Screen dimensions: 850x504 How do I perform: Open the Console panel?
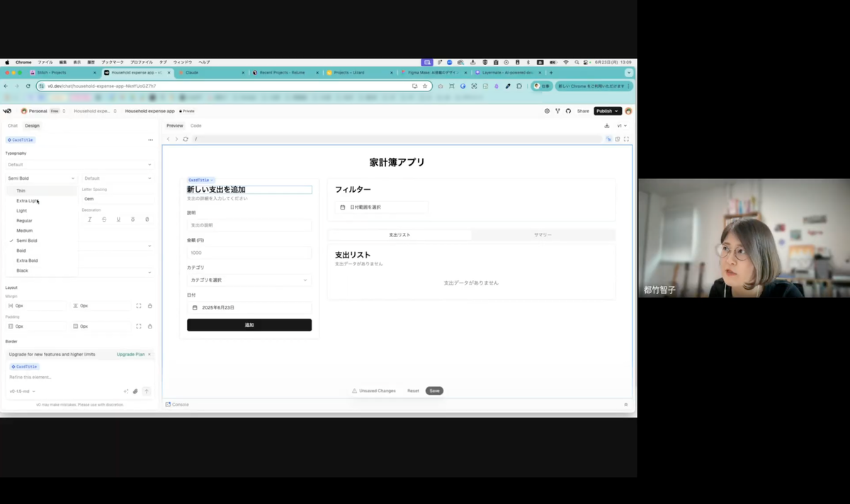[x=177, y=404]
